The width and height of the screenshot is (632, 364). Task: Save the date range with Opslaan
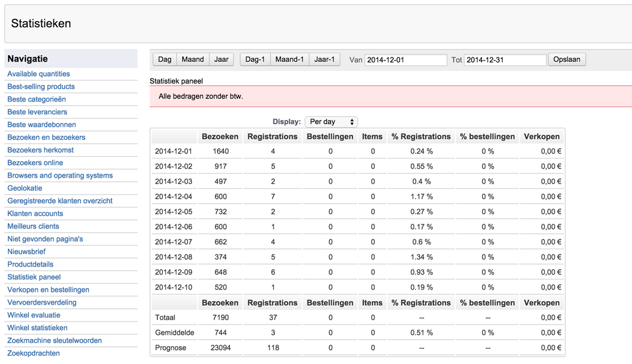click(567, 59)
